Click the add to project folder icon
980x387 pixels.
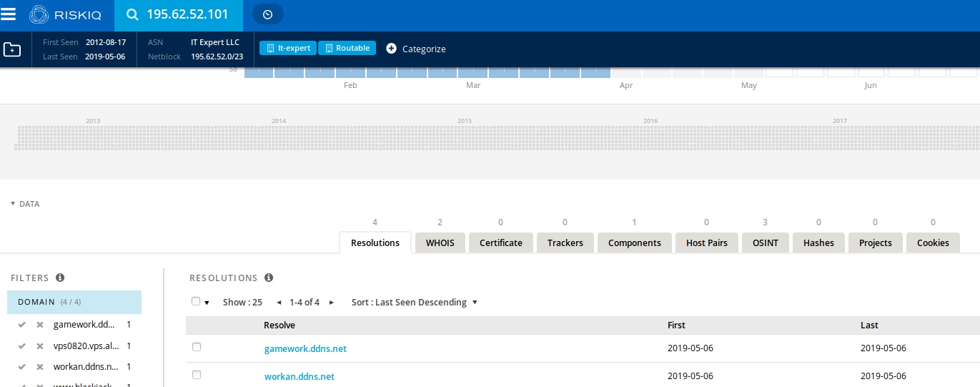click(x=12, y=49)
